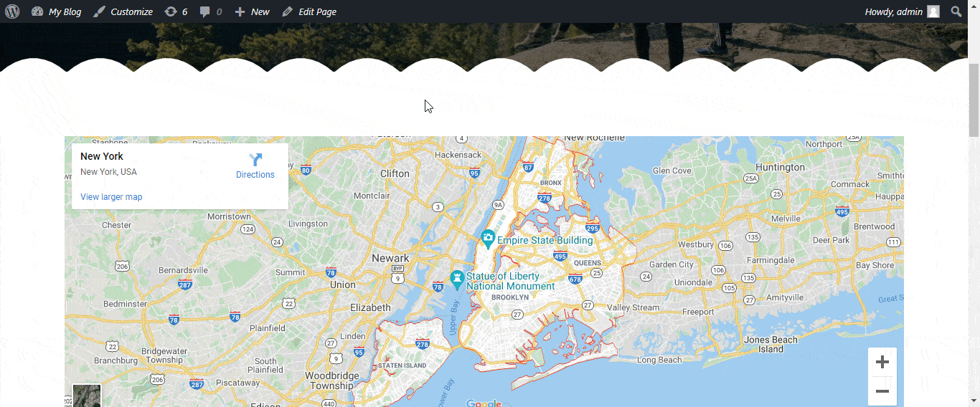
Task: Open the New content menu
Action: tap(253, 11)
